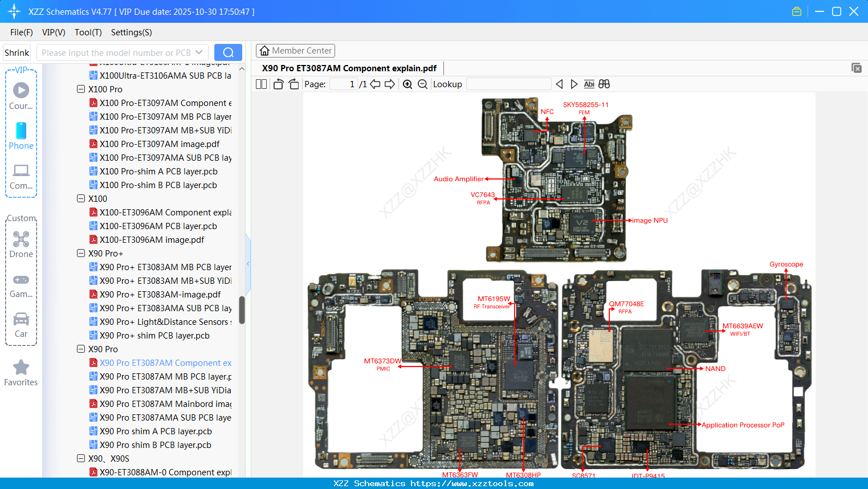Collapse the X90 Pro+ tree section

[x=81, y=253]
